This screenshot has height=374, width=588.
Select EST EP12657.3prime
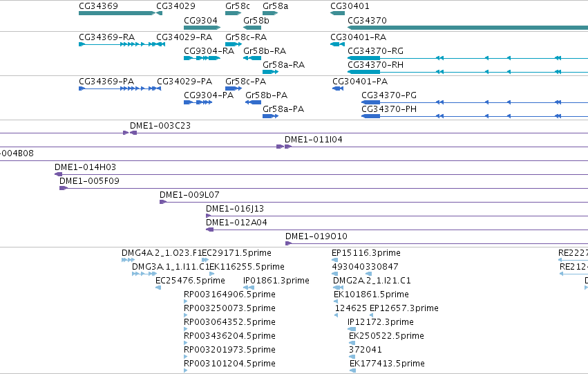[404, 309]
